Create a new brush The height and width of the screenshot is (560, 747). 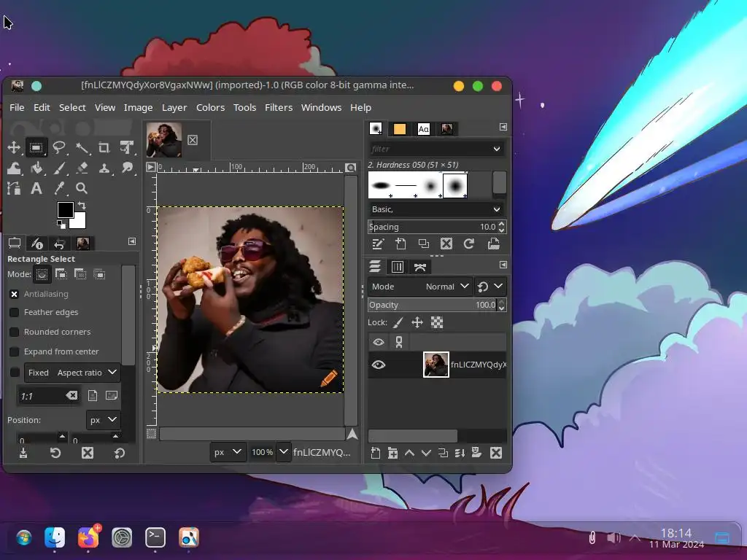coord(400,244)
